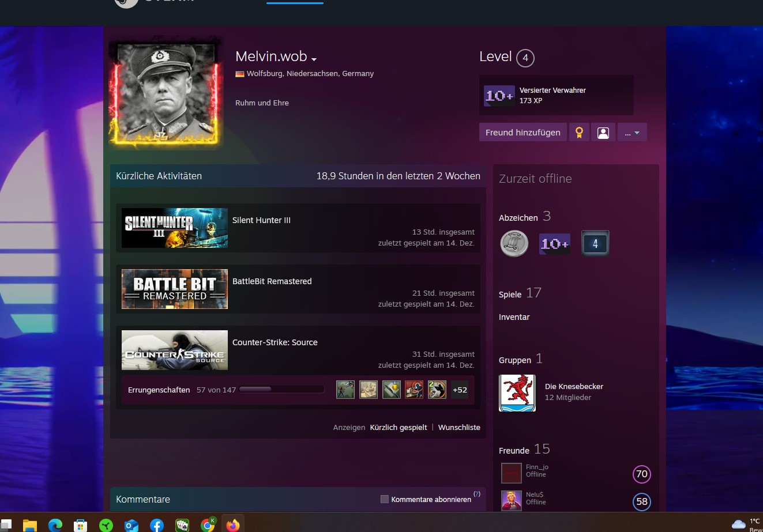The width and height of the screenshot is (763, 532).
Task: Open Facebook from the taskbar
Action: pos(157,525)
